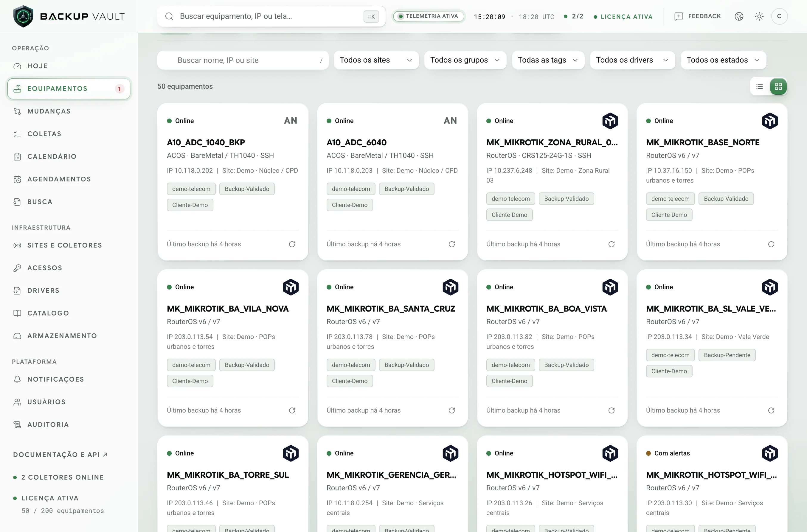Image resolution: width=807 pixels, height=532 pixels.
Task: Click MikroTik logo on BA_TORRE_SUL card
Action: 291,453
